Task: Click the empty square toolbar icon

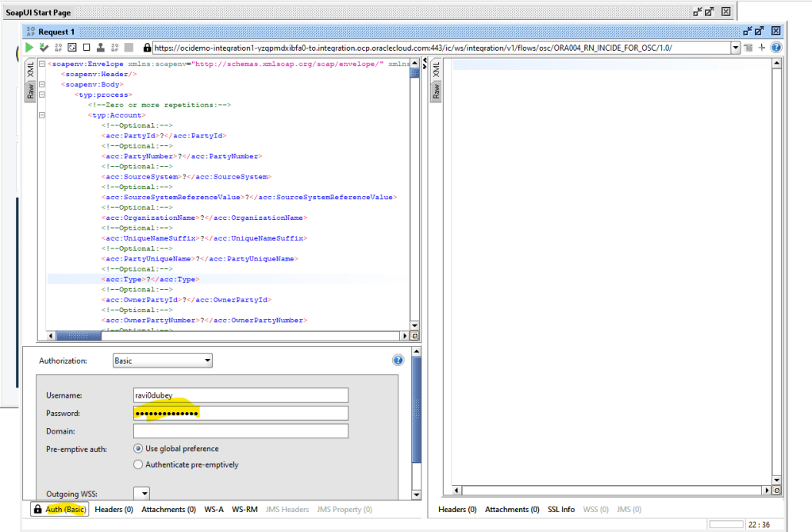Action: tap(87, 48)
